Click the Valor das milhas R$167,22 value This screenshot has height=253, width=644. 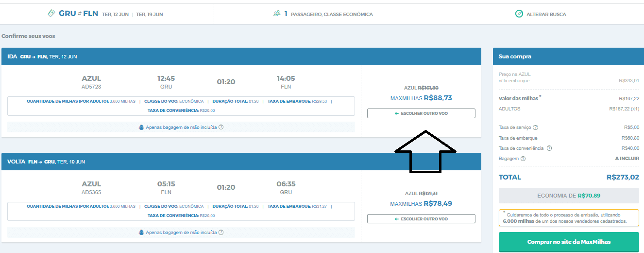pos(629,98)
